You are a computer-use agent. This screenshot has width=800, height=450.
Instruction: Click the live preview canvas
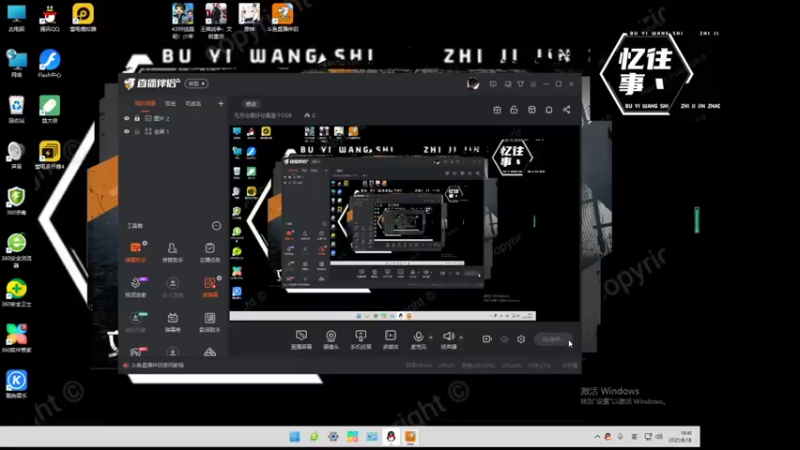[404, 223]
